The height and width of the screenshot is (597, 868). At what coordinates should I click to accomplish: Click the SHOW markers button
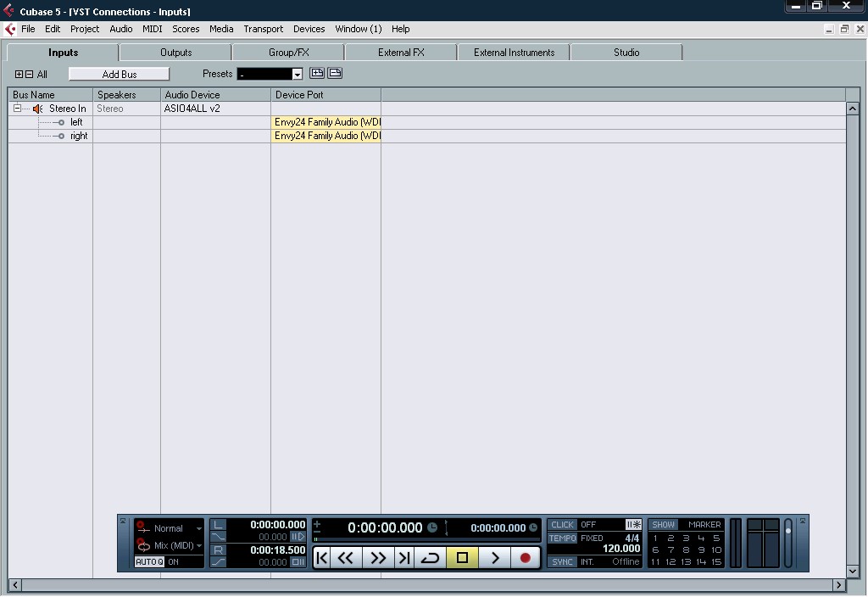[x=663, y=524]
